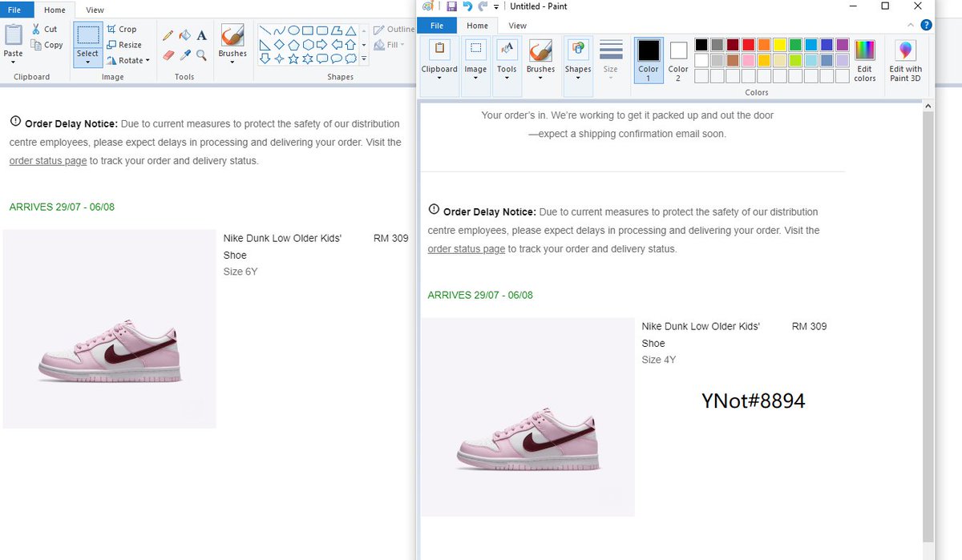
Task: Open the Paste dropdown arrow in left window
Action: (x=13, y=62)
